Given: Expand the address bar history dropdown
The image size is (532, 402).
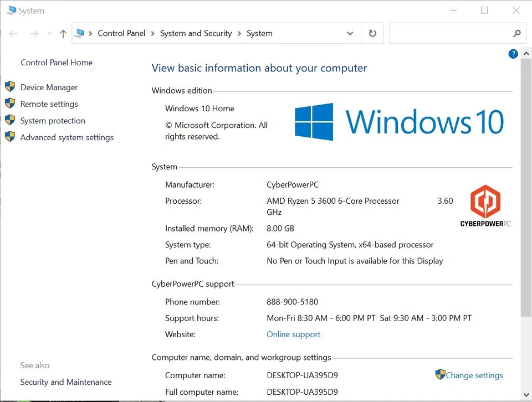Looking at the screenshot, I should tap(350, 33).
